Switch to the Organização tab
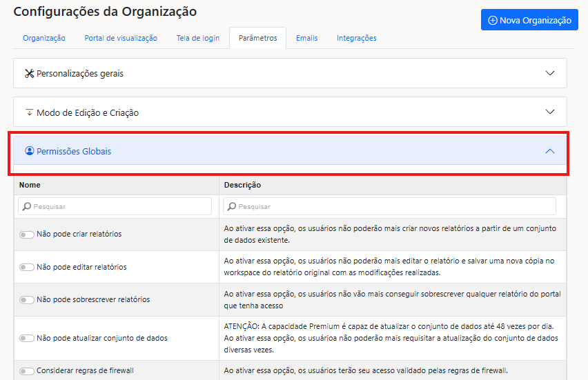Screen dimensions: 588x380 pyautogui.click(x=44, y=38)
